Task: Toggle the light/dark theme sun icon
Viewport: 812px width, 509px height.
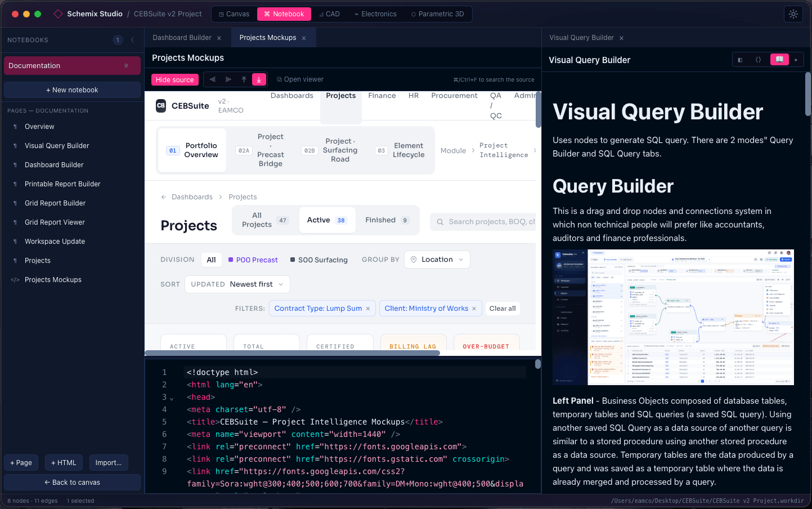Action: [793, 14]
